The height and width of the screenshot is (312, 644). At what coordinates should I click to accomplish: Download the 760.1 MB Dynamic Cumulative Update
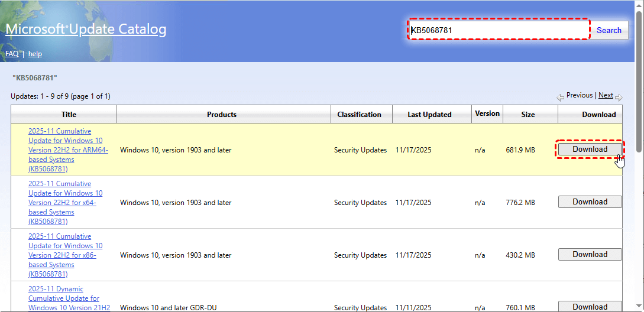point(590,306)
